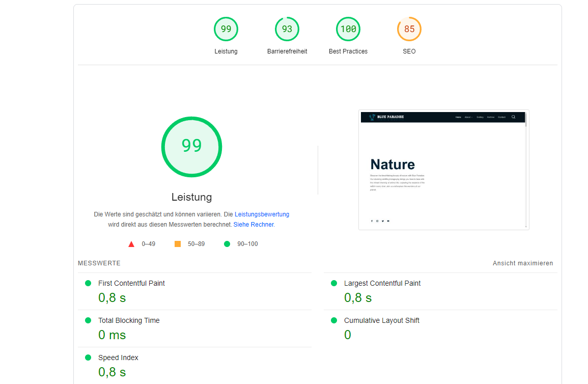This screenshot has height=384, width=588.
Task: Click the Barrierefreiheit label text
Action: click(287, 51)
